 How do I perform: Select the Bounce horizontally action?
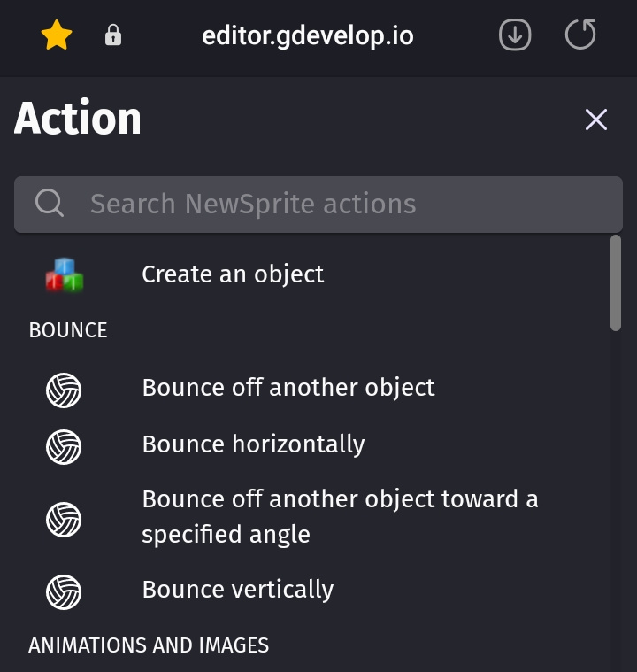click(x=253, y=444)
